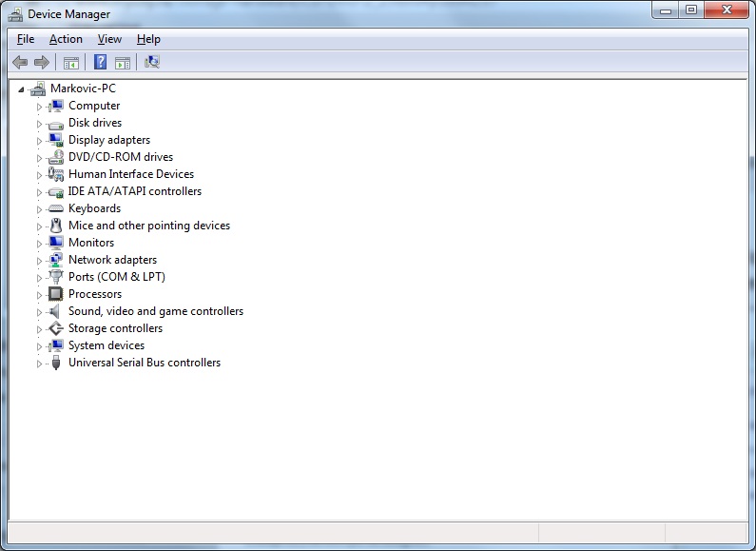This screenshot has width=756, height=551.
Task: Click the DVD/CD-ROM drives icon
Action: (56, 157)
